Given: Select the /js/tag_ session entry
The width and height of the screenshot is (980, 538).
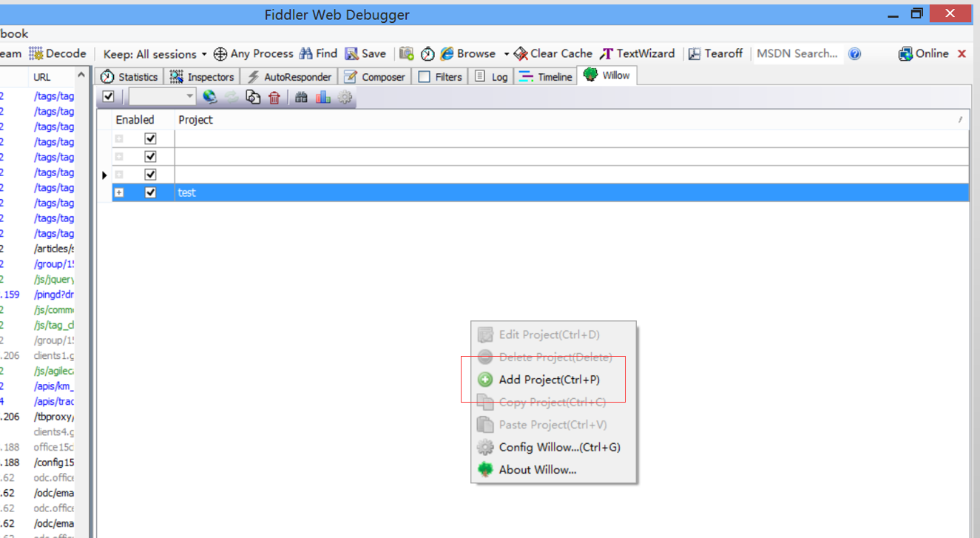Looking at the screenshot, I should point(54,325).
